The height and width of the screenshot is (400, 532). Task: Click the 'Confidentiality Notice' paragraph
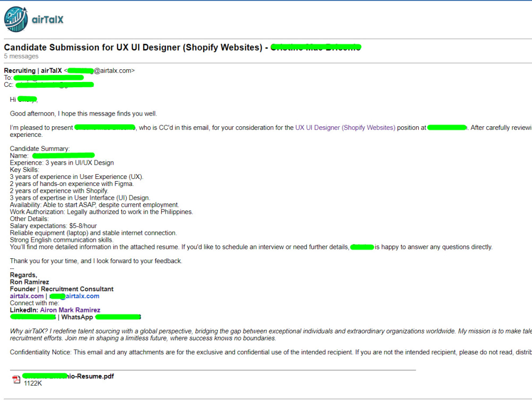pyautogui.click(x=271, y=352)
